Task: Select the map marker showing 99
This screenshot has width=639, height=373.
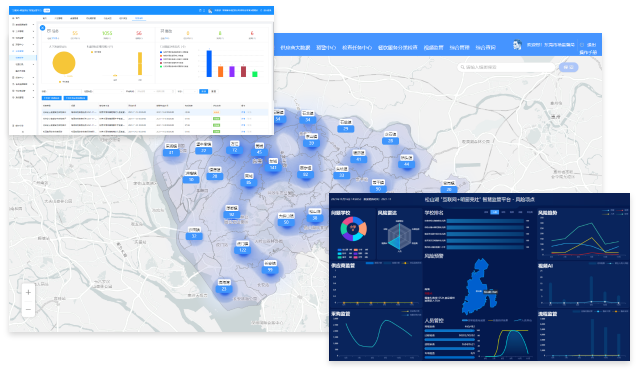Action: 270,270
